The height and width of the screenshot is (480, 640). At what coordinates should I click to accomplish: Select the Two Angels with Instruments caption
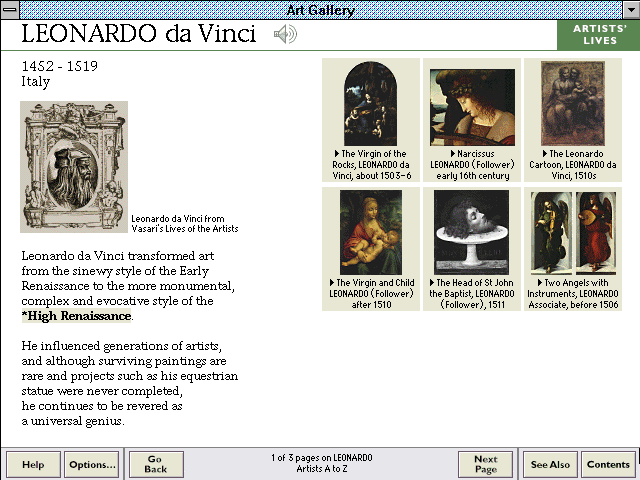(573, 294)
